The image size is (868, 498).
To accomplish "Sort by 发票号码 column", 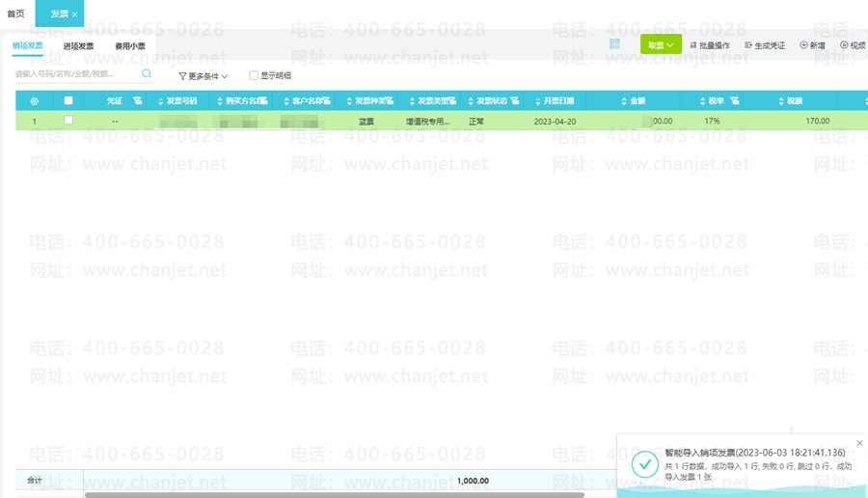I will (161, 101).
